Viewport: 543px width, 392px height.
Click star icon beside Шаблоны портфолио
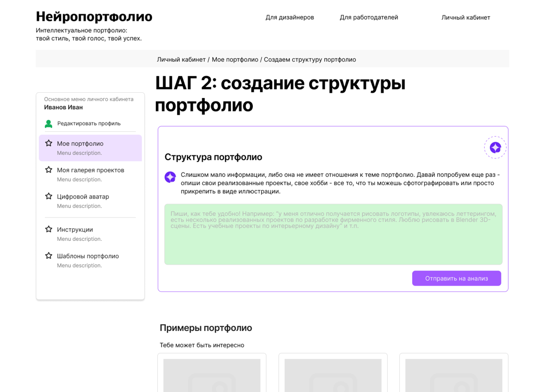pyautogui.click(x=49, y=256)
